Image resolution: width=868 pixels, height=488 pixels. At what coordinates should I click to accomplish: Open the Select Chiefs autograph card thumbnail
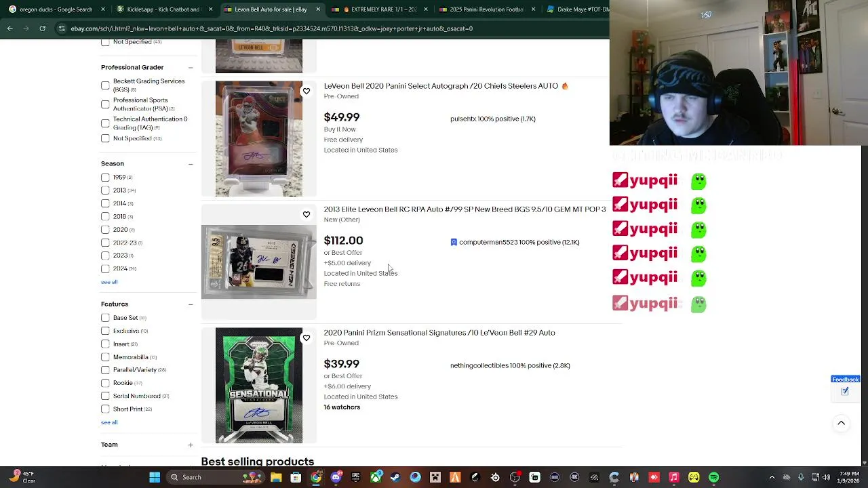point(259,139)
